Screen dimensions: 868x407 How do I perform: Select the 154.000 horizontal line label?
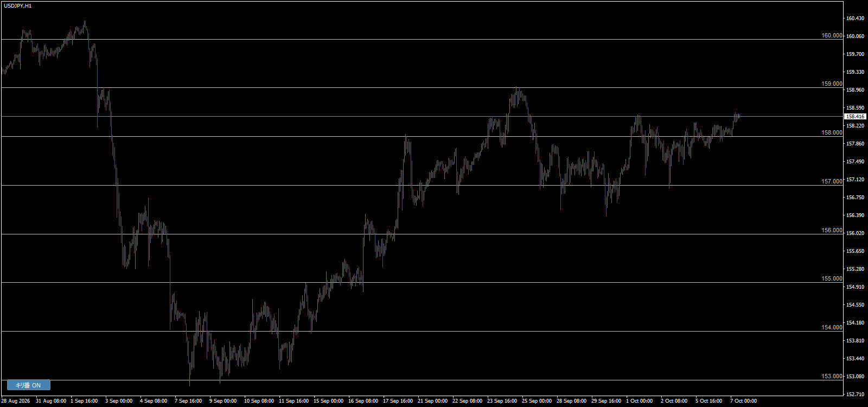tap(832, 327)
